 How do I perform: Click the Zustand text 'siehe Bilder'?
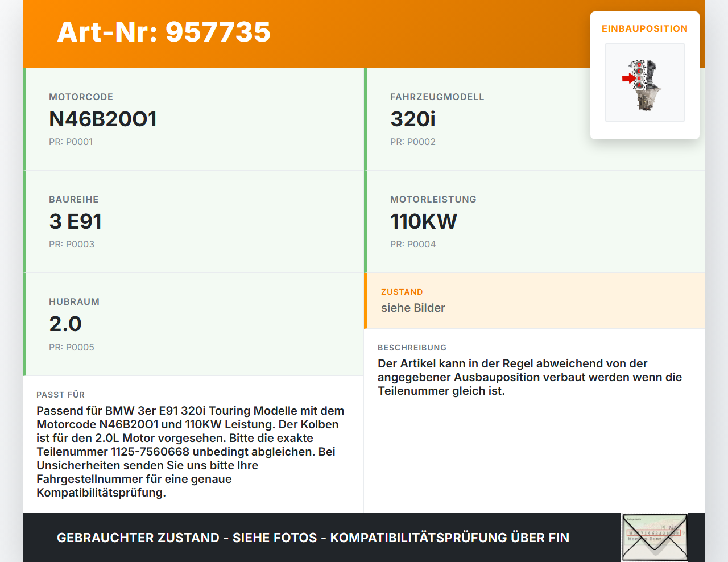[413, 308]
